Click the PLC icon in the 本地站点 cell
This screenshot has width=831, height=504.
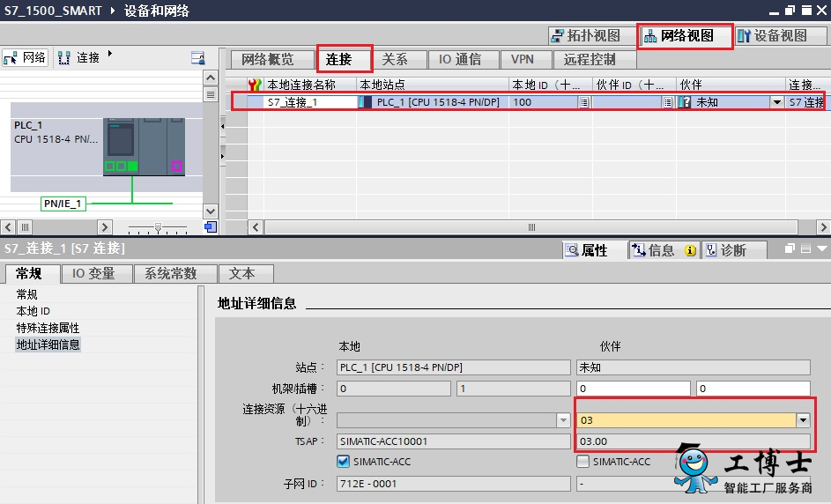point(364,102)
